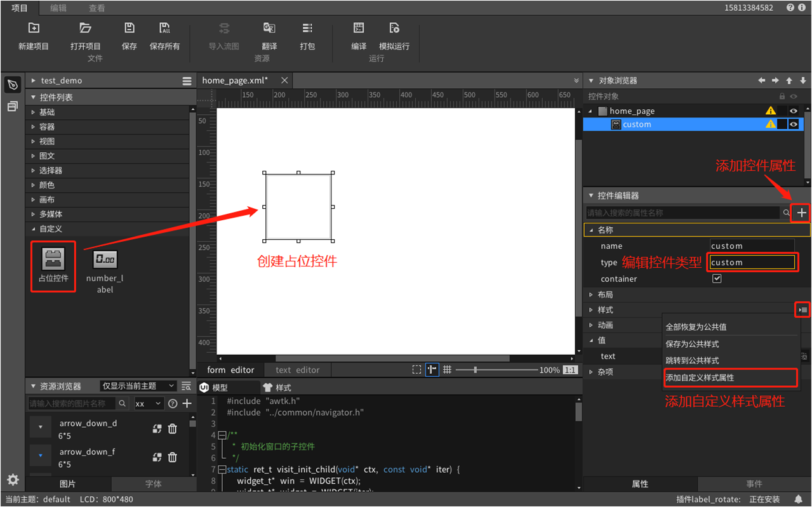Click the designer view icon in left sidebar
This screenshot has width=812, height=507.
13,85
